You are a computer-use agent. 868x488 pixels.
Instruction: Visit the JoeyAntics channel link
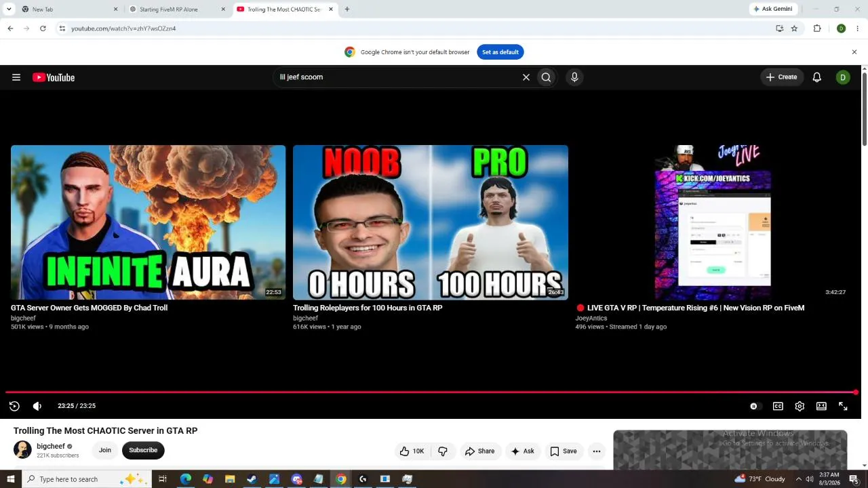(591, 319)
